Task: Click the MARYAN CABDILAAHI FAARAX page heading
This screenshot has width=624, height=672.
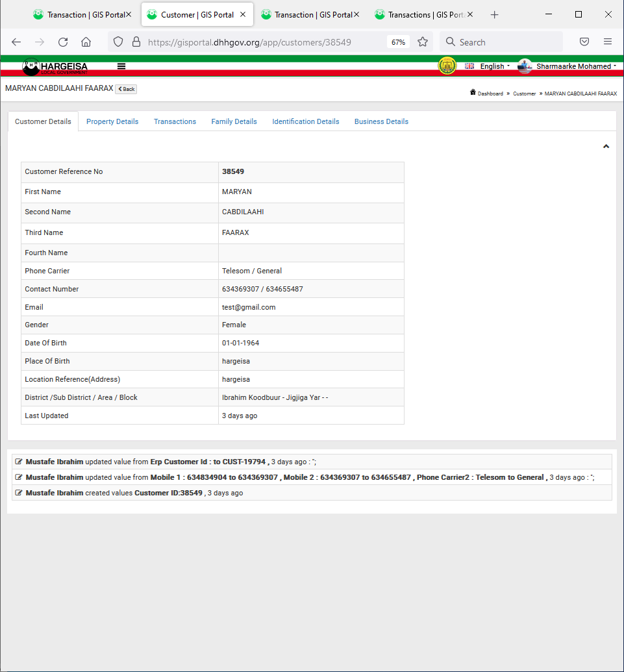Action: (x=59, y=88)
